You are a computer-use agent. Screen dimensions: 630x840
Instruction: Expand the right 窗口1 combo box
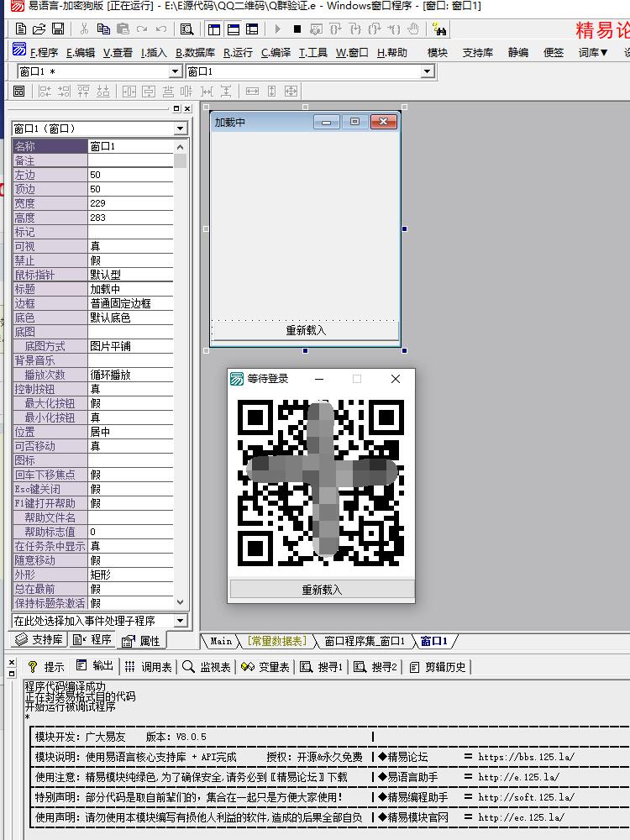pos(427,71)
